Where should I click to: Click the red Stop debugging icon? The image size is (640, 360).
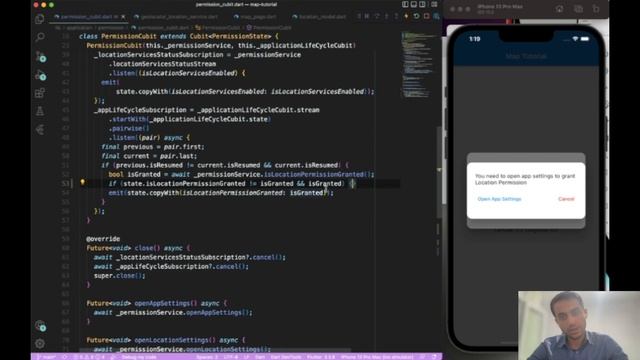(x=427, y=16)
